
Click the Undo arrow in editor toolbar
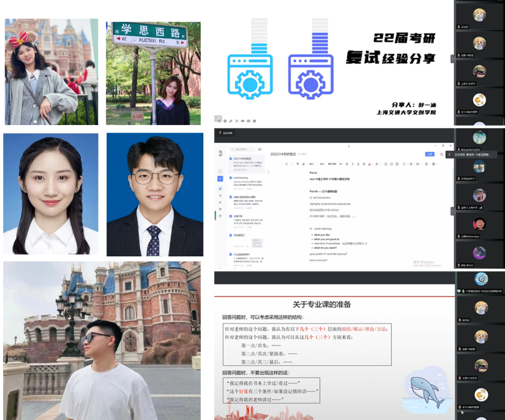coord(287,164)
